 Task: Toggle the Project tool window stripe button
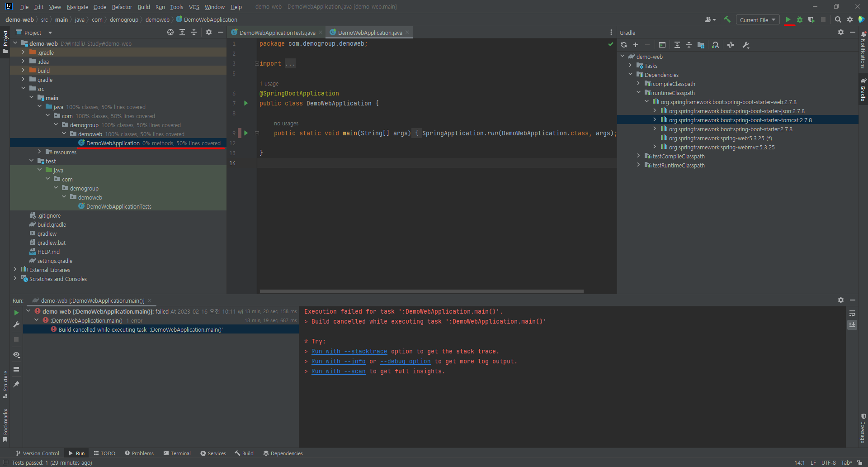click(x=5, y=42)
